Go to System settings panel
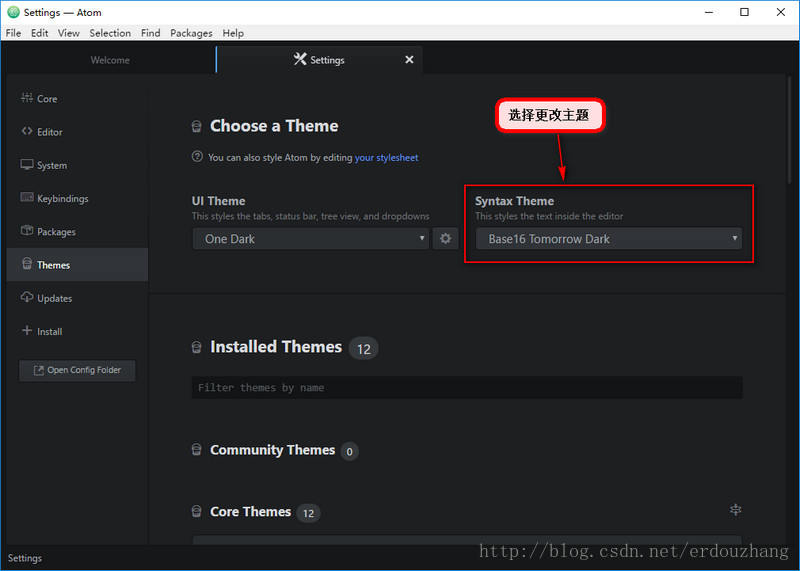The image size is (800, 571). tap(77, 165)
